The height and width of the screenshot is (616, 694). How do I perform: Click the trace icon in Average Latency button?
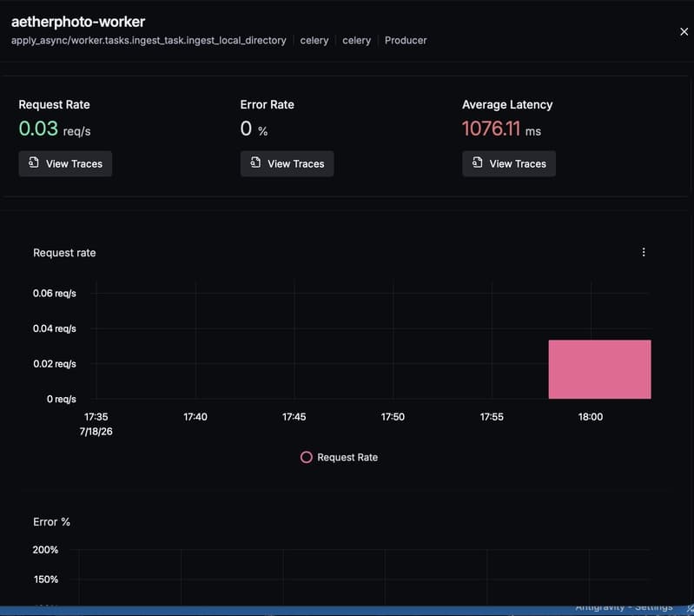[x=477, y=162]
